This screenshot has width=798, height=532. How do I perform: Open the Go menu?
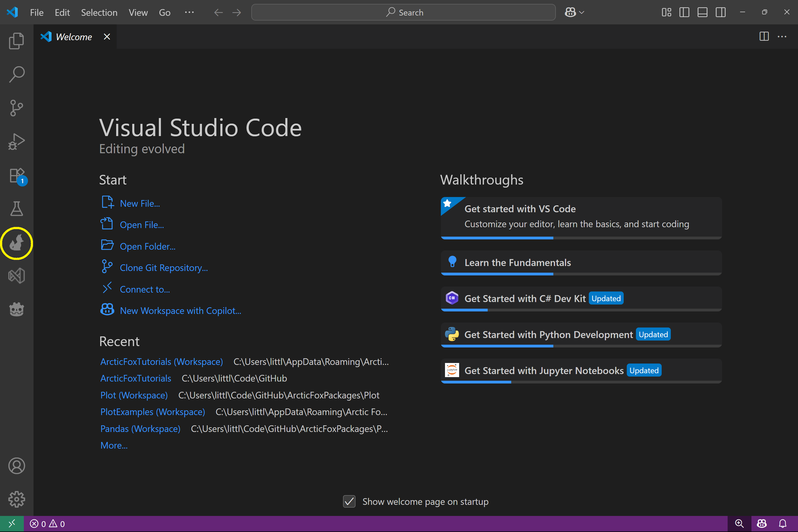pos(165,12)
